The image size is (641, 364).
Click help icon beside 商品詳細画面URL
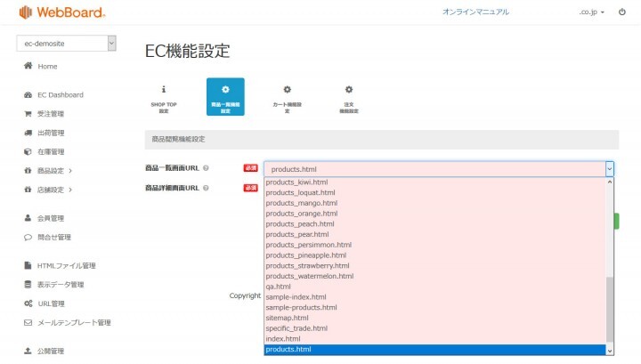click(206, 188)
